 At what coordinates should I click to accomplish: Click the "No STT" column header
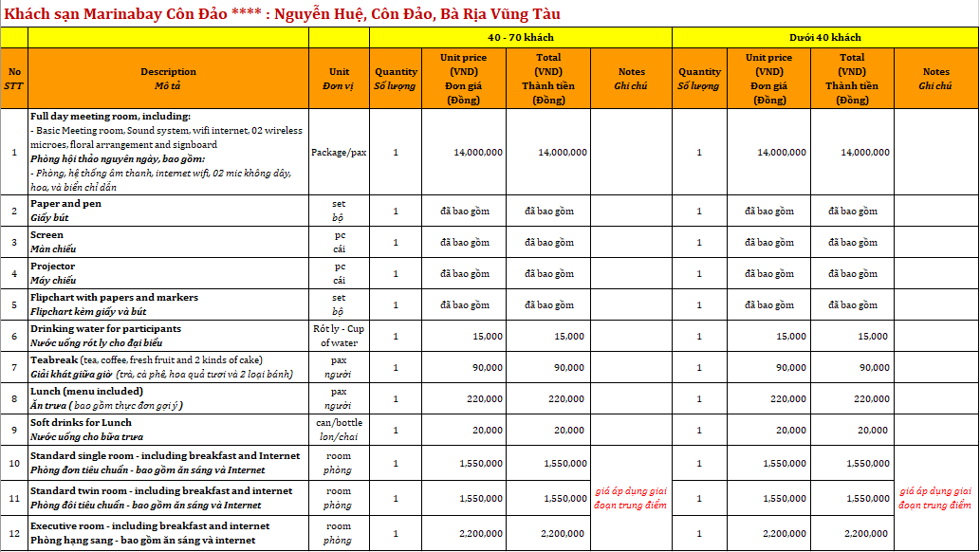tap(14, 79)
